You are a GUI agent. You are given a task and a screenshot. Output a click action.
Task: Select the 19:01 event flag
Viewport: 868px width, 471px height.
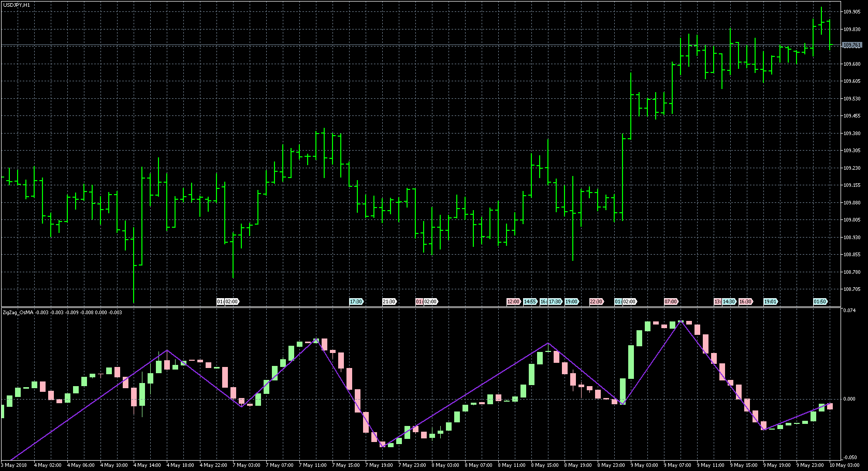pyautogui.click(x=770, y=302)
